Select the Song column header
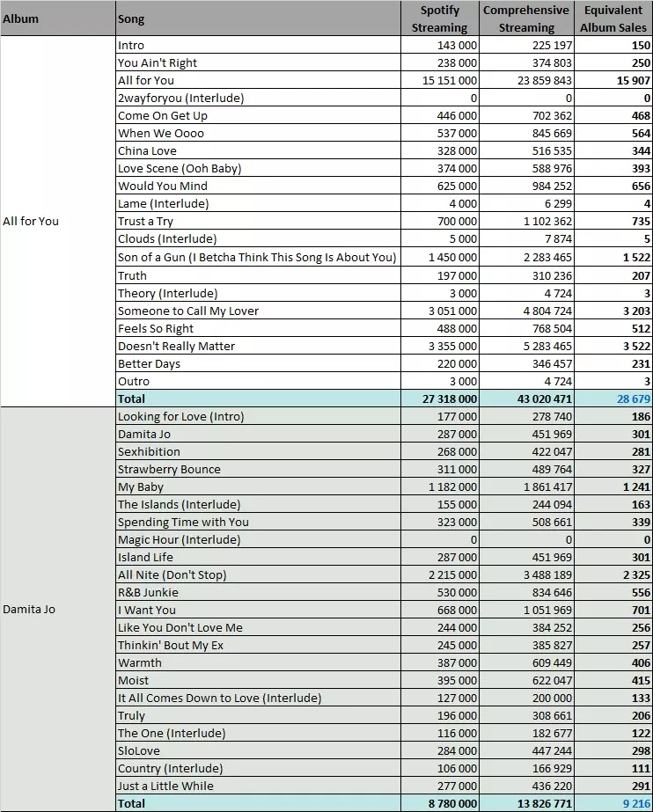This screenshot has width=653, height=812. point(258,18)
